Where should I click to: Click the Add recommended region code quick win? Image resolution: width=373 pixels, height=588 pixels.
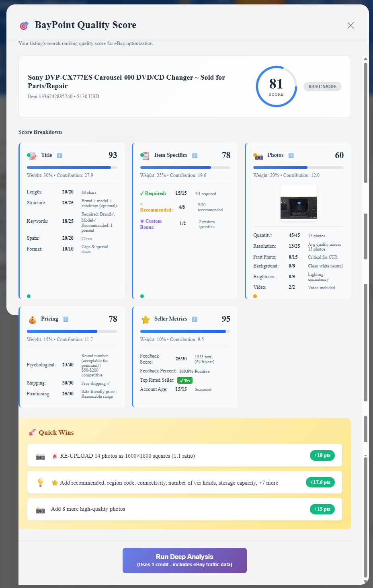point(184,482)
